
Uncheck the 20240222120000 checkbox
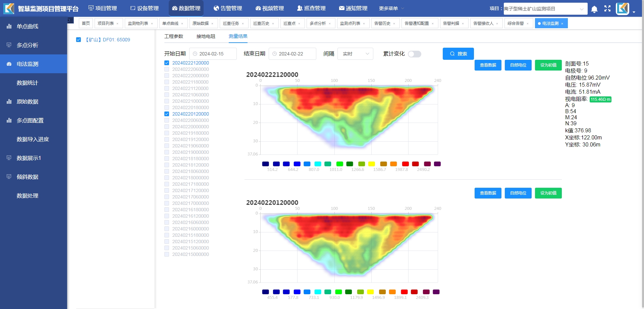pos(167,63)
